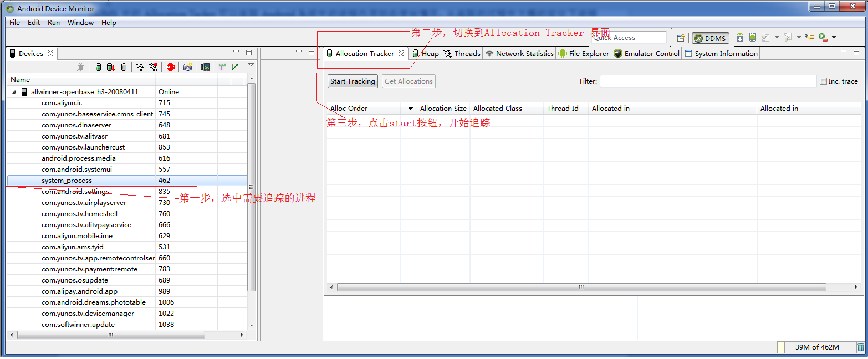This screenshot has height=359, width=868.
Task: Select the com.android.settings process
Action: [126, 192]
